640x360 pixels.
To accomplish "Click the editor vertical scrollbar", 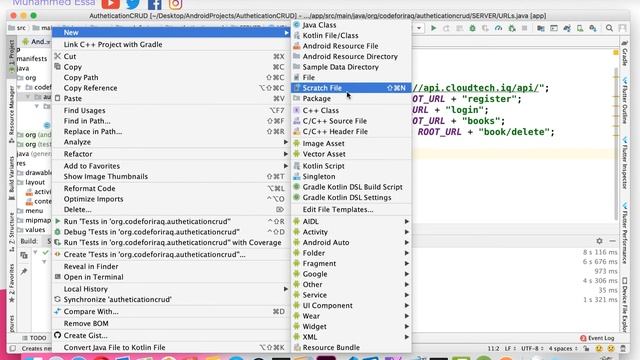I will coord(616,143).
